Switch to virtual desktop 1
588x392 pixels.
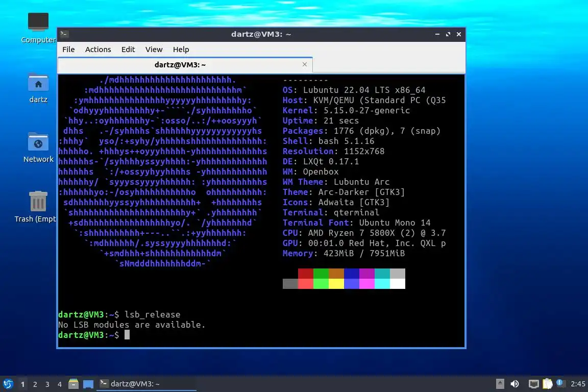point(23,384)
